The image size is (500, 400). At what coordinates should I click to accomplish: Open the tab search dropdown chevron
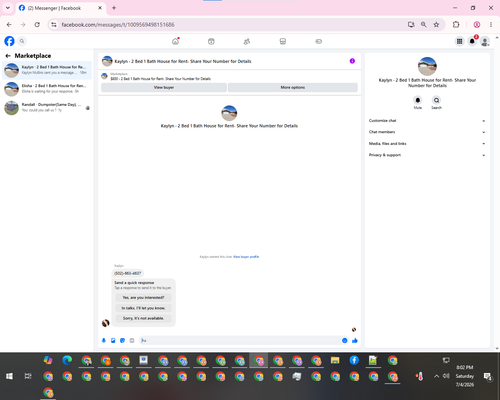[8, 8]
